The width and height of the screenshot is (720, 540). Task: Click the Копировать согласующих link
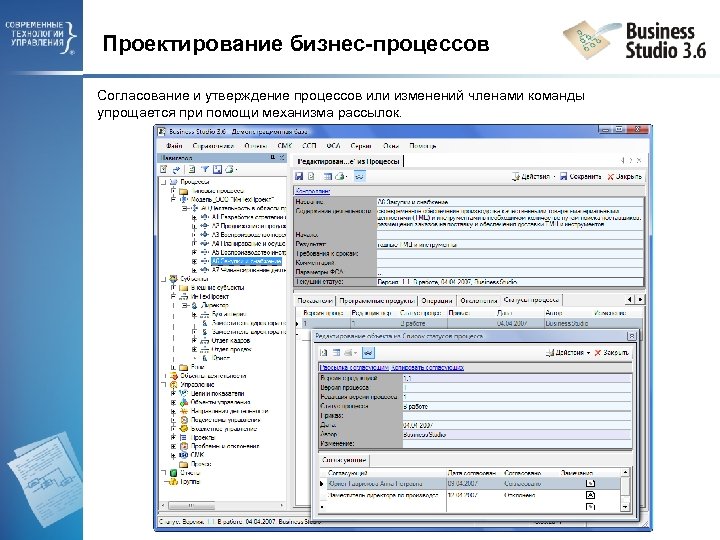[x=428, y=367]
